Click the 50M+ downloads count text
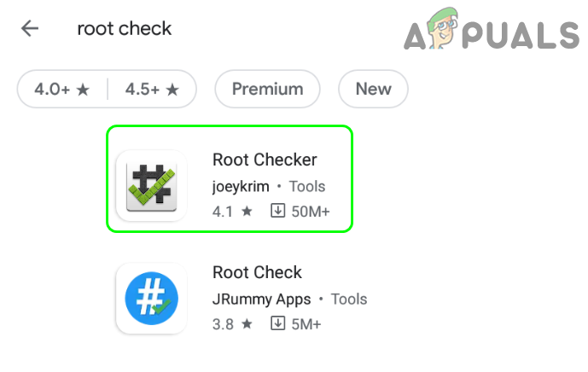 point(311,211)
